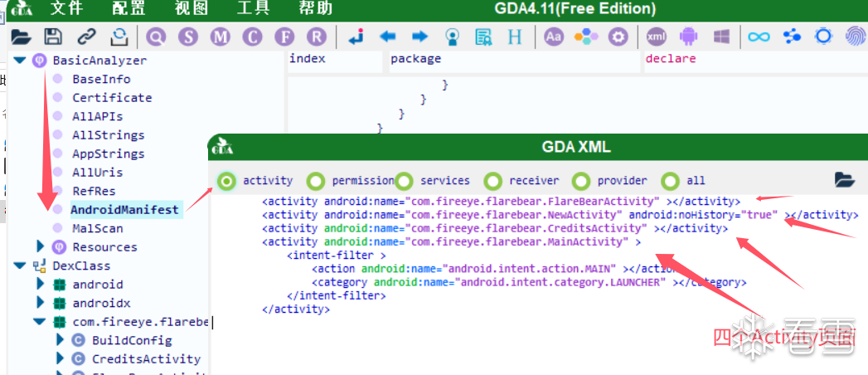Open a file with the folder icon
The height and width of the screenshot is (375, 868).
point(21,37)
